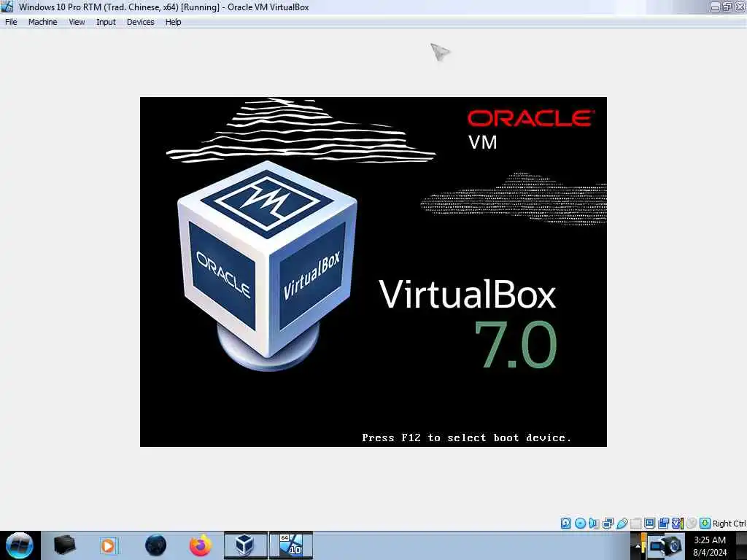Launch Firefox from the taskbar

[201, 545]
